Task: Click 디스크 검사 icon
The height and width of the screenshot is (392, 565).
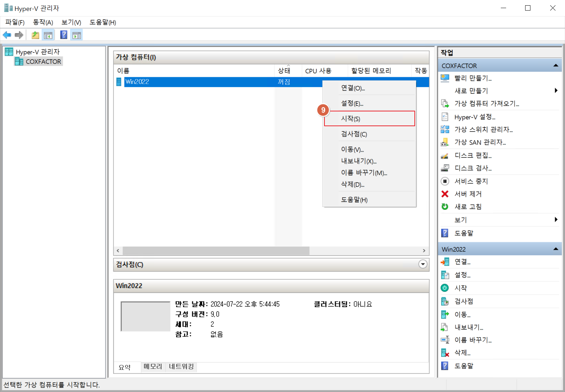Action: [x=445, y=168]
